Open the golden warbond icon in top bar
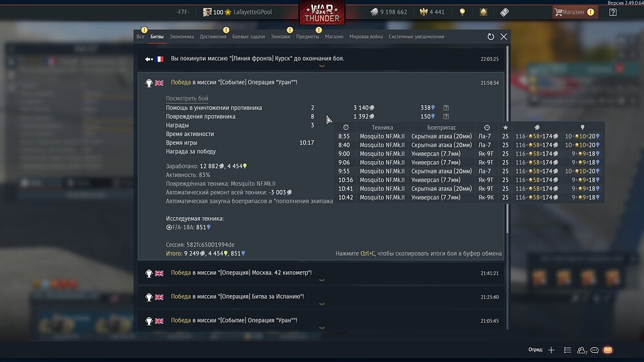 [x=484, y=12]
